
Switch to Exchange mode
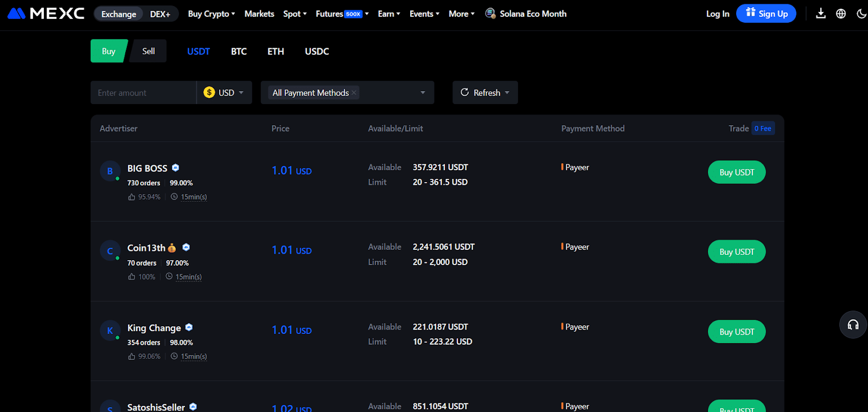click(x=119, y=14)
